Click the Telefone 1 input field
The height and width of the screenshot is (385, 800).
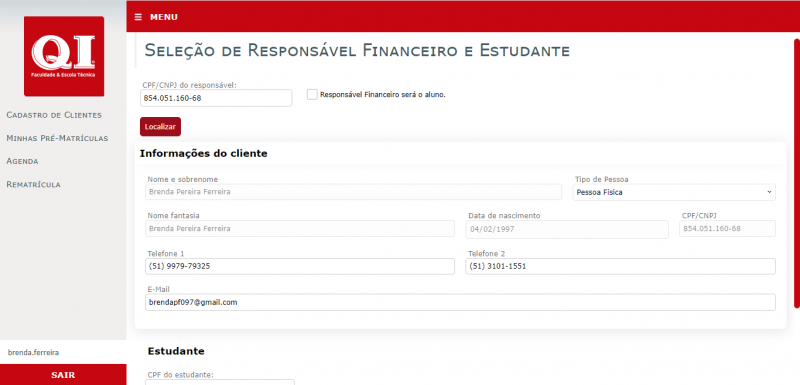[x=300, y=266]
